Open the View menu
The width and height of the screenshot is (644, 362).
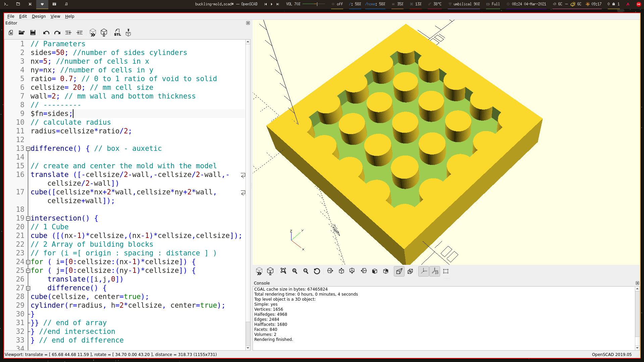[x=55, y=16]
